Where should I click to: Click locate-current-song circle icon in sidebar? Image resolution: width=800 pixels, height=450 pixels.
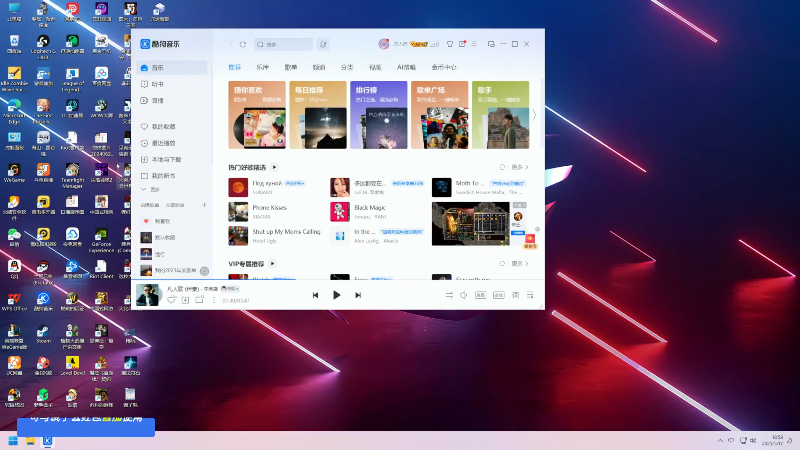(x=205, y=271)
